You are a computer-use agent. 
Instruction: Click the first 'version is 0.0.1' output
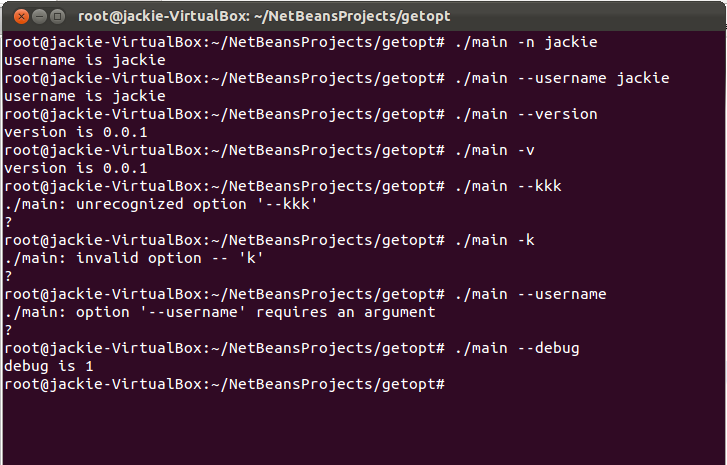(x=76, y=132)
